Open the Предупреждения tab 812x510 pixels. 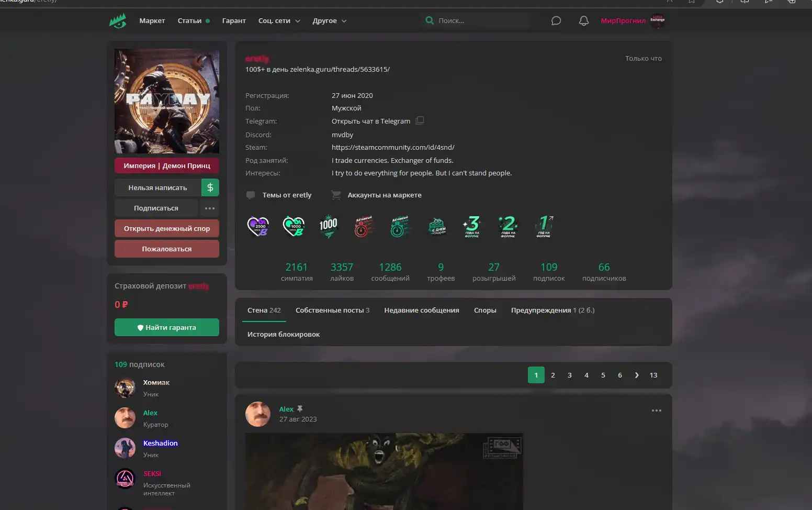(553, 310)
